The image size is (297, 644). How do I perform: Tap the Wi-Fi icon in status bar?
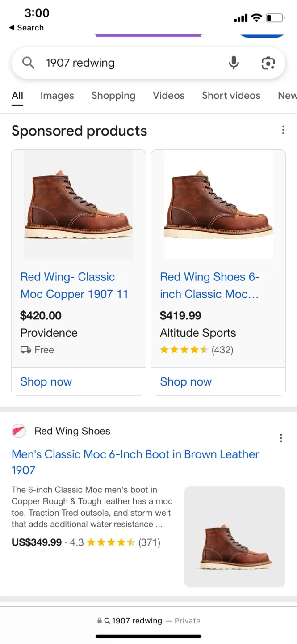(256, 18)
